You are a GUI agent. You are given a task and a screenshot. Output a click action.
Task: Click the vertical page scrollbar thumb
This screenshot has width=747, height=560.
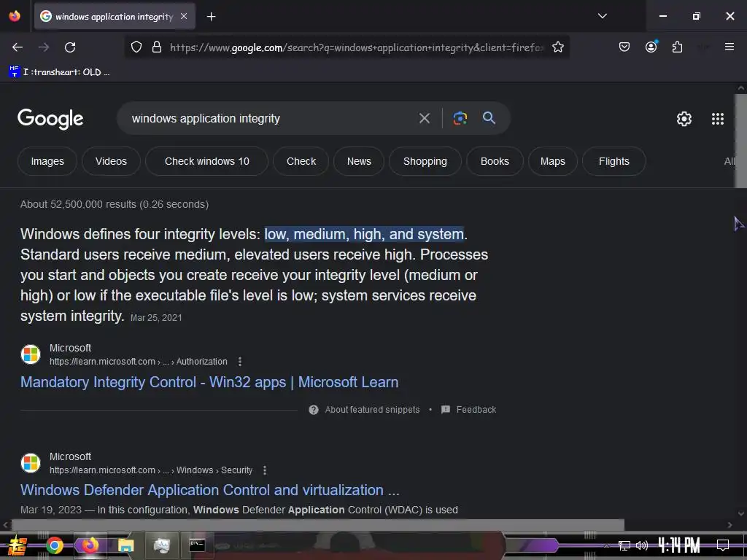click(x=740, y=141)
